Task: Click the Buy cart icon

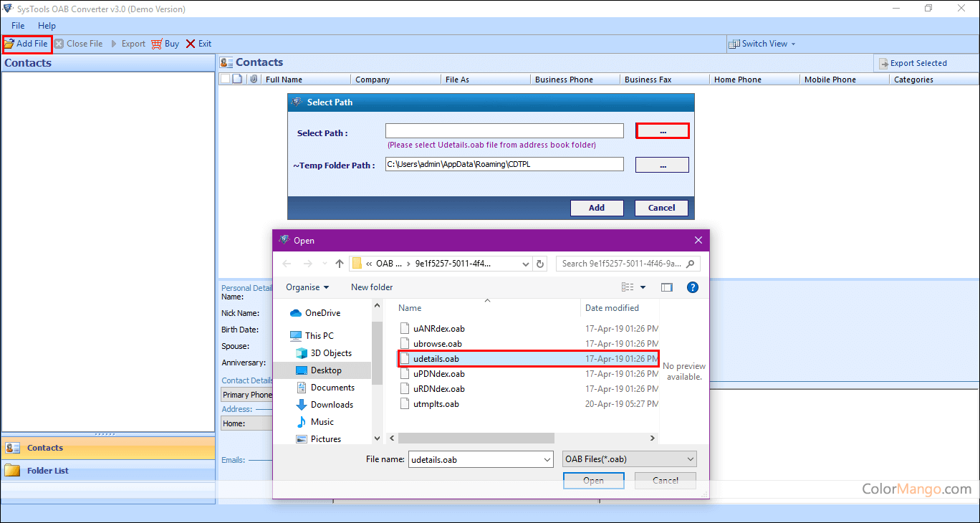Action: 158,44
